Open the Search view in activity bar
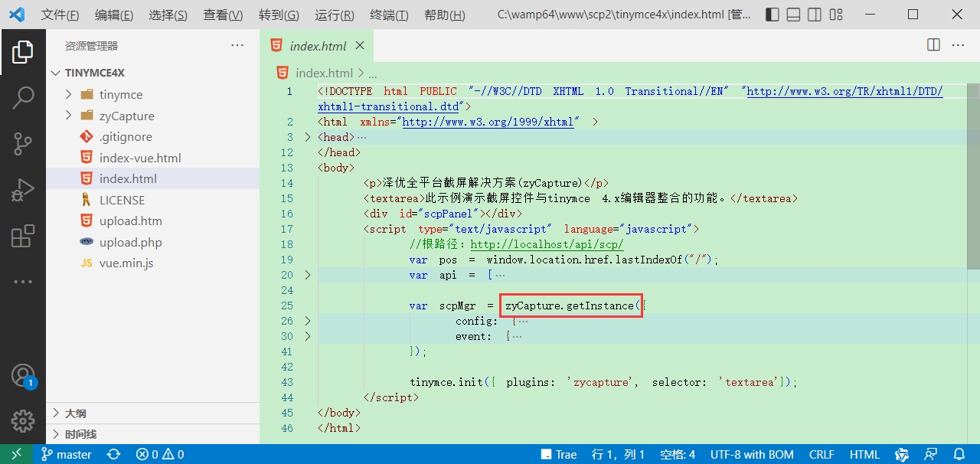This screenshot has height=464, width=980. 23,97
